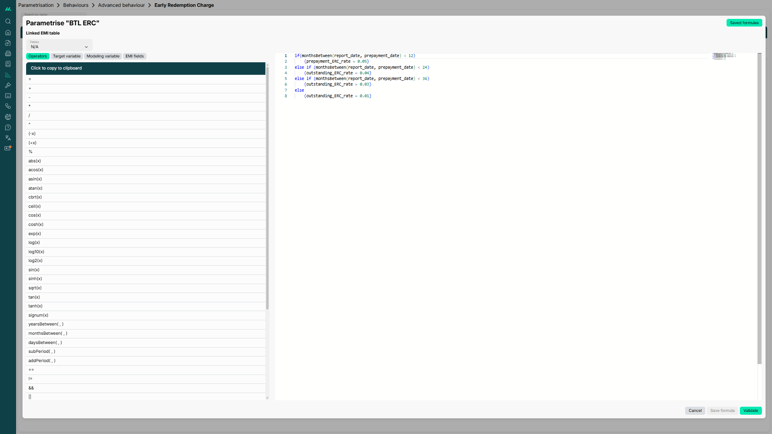772x434 pixels.
Task: Go to the home icon in sidebar
Action: point(8,33)
